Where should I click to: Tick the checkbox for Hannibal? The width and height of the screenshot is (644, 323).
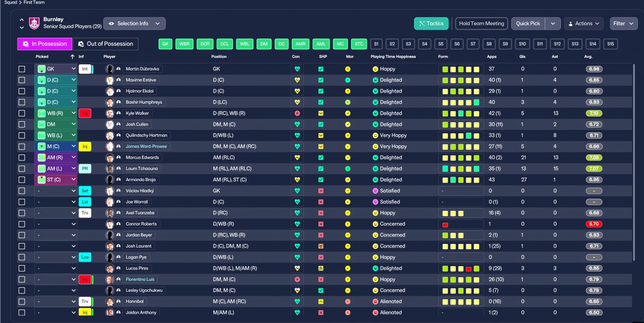click(x=22, y=301)
